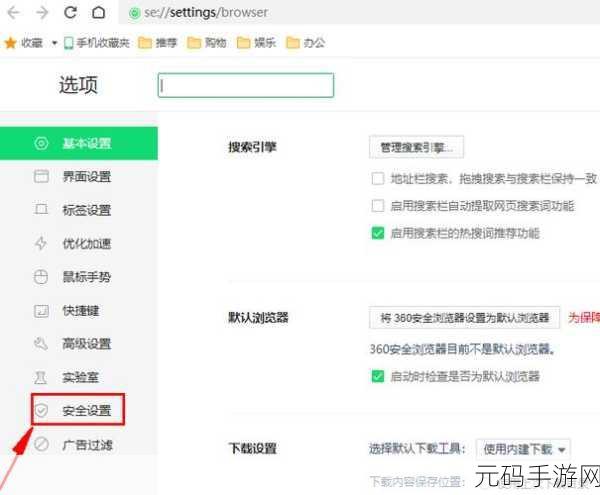Open the 使用内建下载 download tool dropdown

(x=523, y=449)
